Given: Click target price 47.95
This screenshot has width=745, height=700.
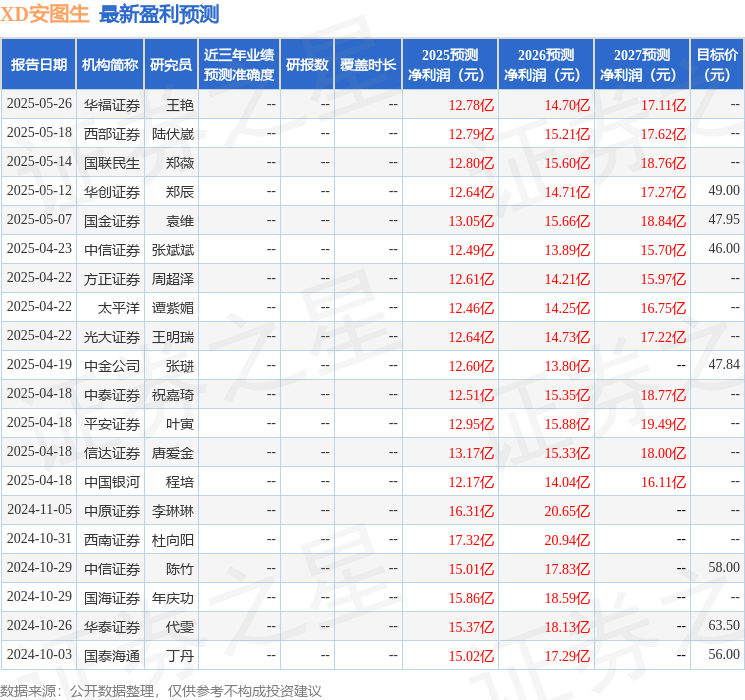Looking at the screenshot, I should point(724,220).
